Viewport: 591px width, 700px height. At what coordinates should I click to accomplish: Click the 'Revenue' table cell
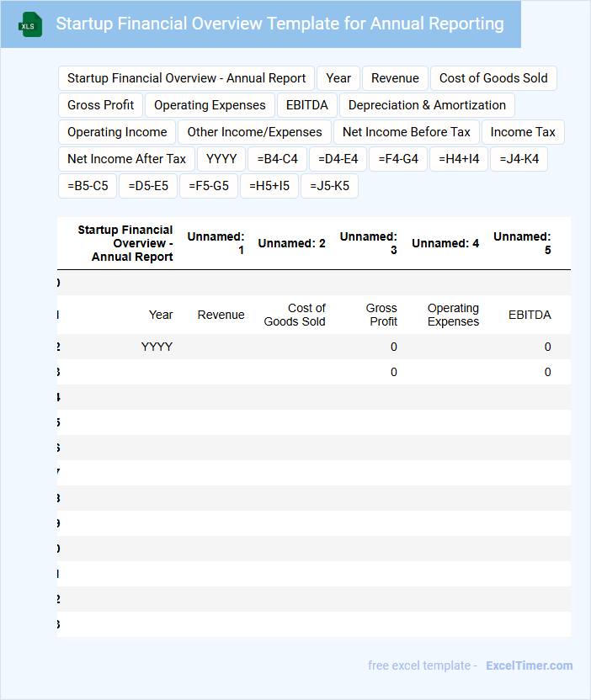click(221, 315)
